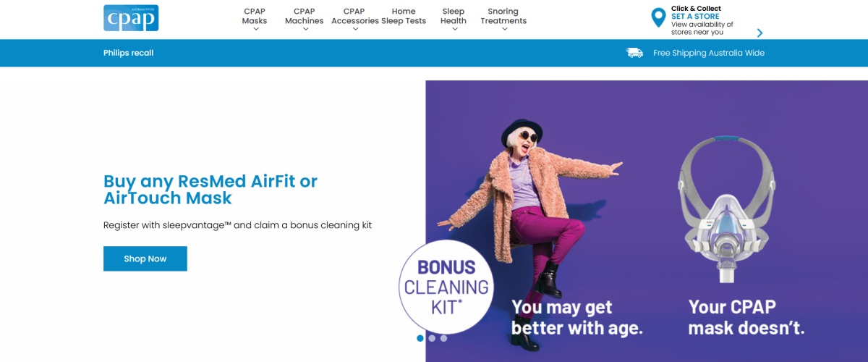Click the store location pin icon
This screenshot has width=868, height=362.
click(x=658, y=18)
